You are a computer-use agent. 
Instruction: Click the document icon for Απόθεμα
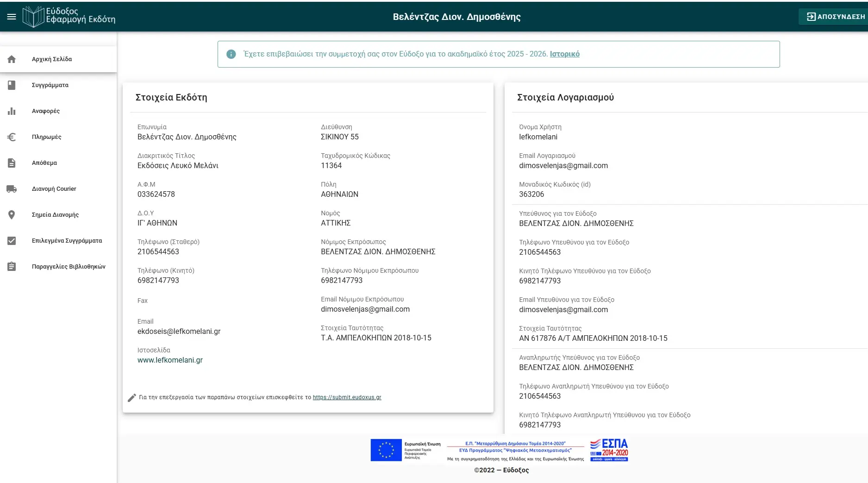tap(12, 163)
